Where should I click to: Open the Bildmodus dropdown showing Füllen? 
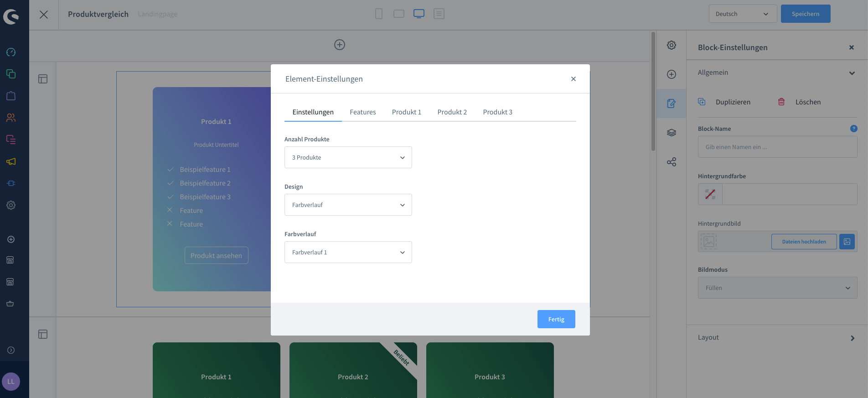click(778, 288)
